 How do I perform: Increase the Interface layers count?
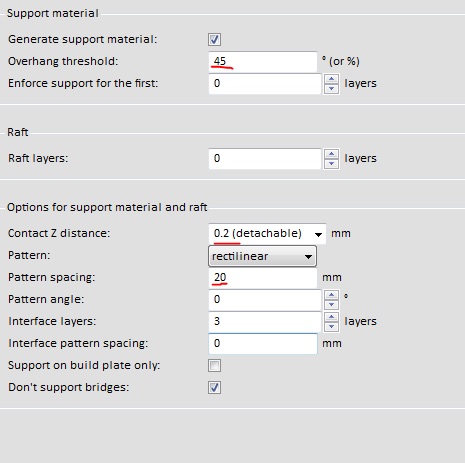point(331,317)
